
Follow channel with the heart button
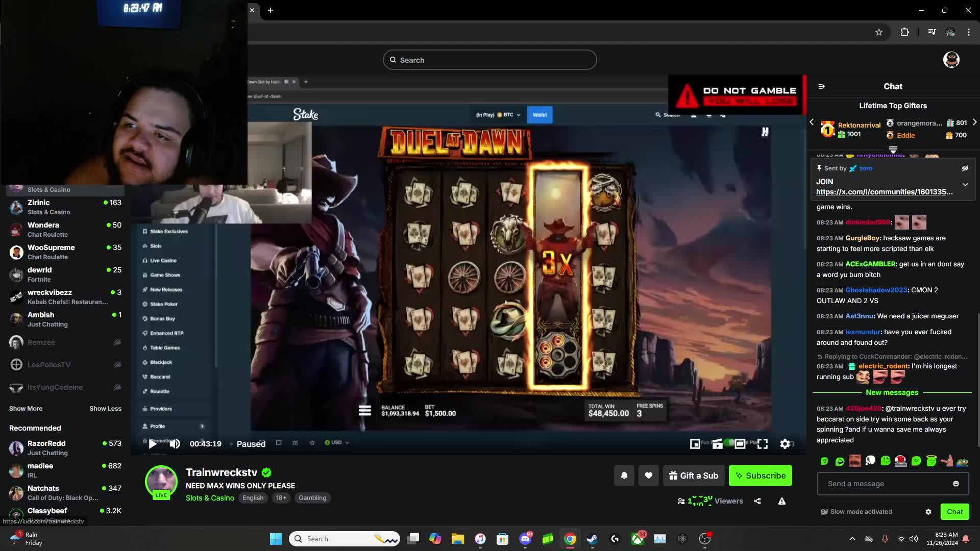pos(648,475)
